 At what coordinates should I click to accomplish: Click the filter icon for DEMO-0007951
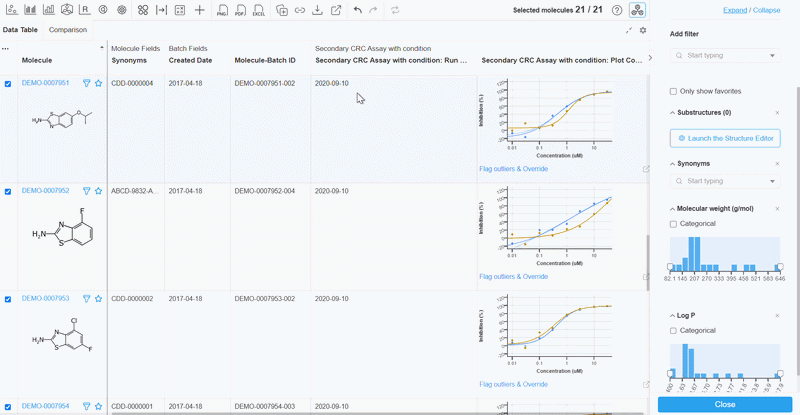87,83
